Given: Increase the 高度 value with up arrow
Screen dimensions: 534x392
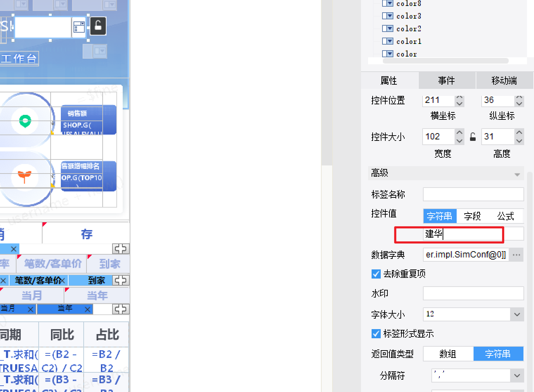Looking at the screenshot, I should [x=519, y=133].
